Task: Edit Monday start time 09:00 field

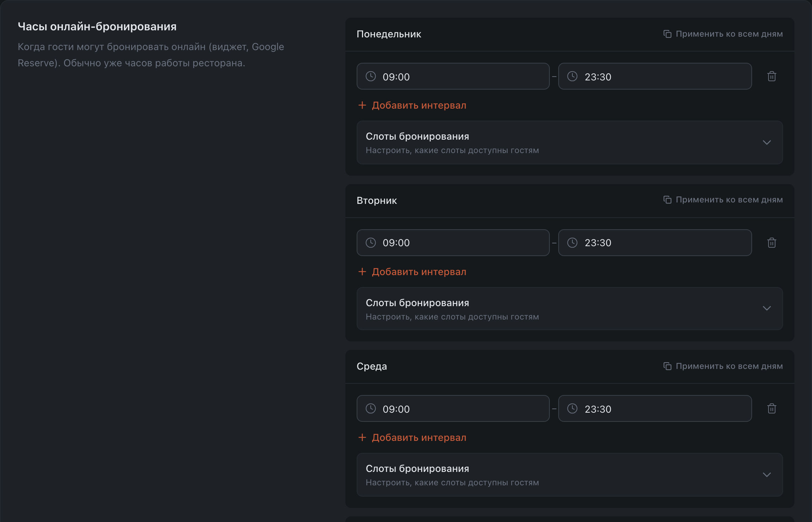Action: coord(453,76)
